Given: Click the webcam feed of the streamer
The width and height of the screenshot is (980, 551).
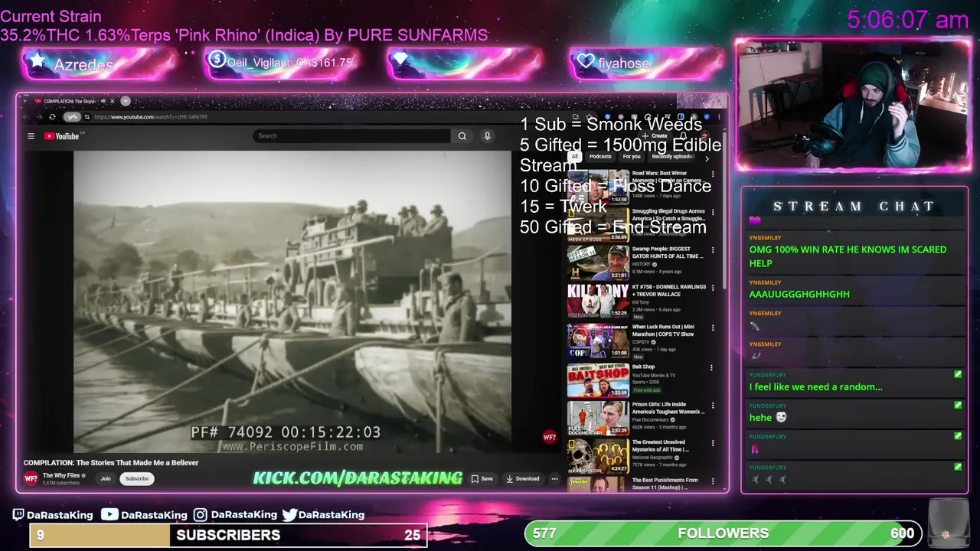Looking at the screenshot, I should pos(853,104).
